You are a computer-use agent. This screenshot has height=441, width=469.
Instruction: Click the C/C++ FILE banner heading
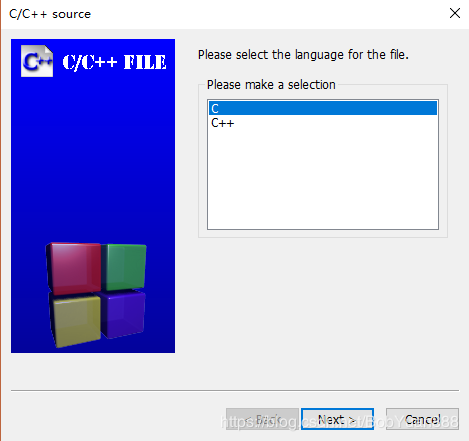coord(114,62)
